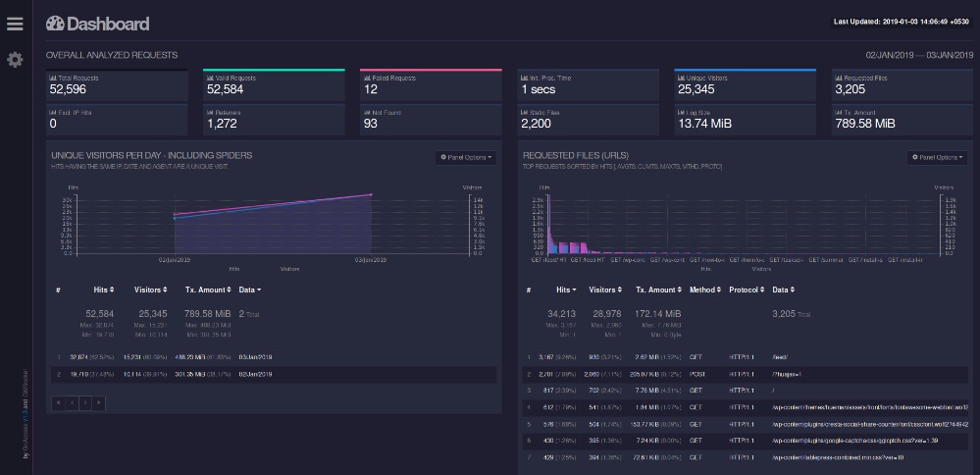Open the settings gear in sidebar
Screen dimensions: 980x475
(15, 60)
